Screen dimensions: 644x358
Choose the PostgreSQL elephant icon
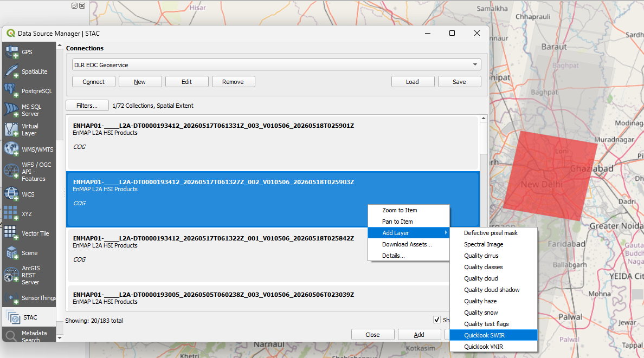click(x=11, y=91)
